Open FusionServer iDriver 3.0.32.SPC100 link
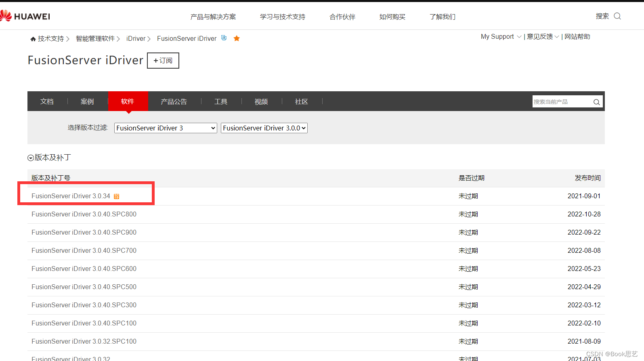Viewport: 644px width, 361px height. click(x=84, y=342)
